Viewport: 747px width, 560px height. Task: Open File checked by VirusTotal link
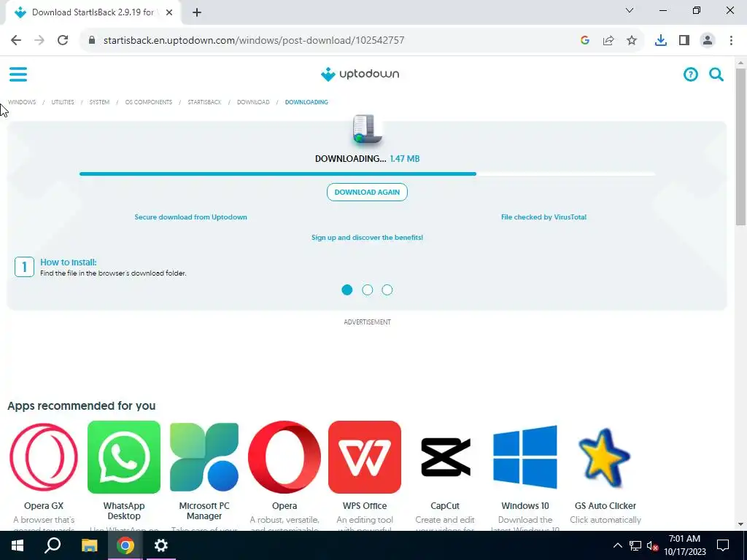543,217
